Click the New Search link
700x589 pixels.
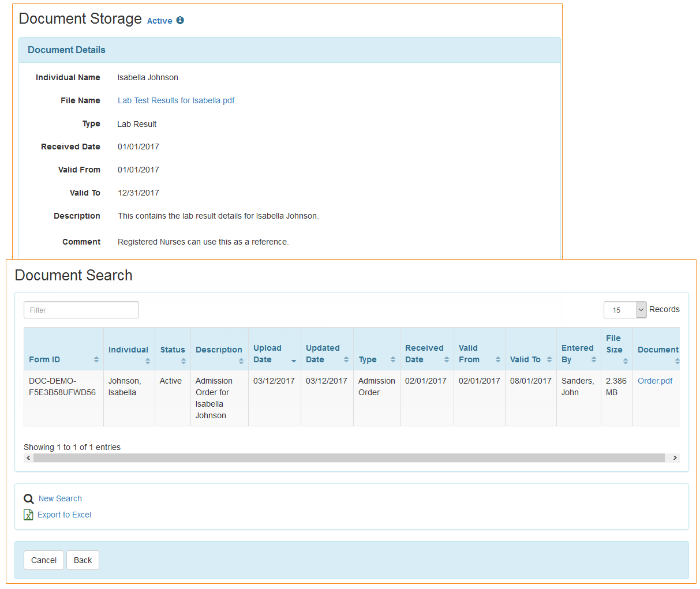point(60,498)
